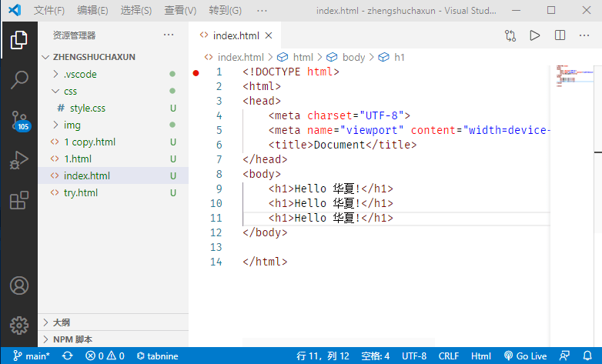The image size is (602, 364).
Task: Click the Split Editor icon
Action: (x=560, y=35)
